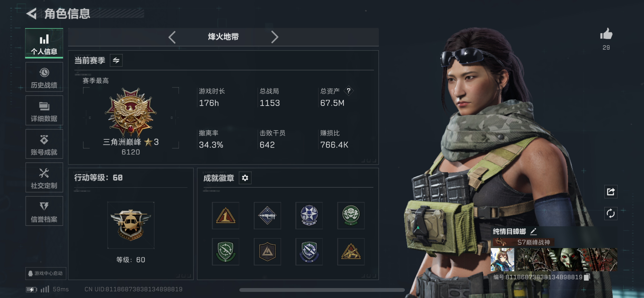Open achievement badge settings gear
Screen dimensions: 644x298
(x=245, y=178)
